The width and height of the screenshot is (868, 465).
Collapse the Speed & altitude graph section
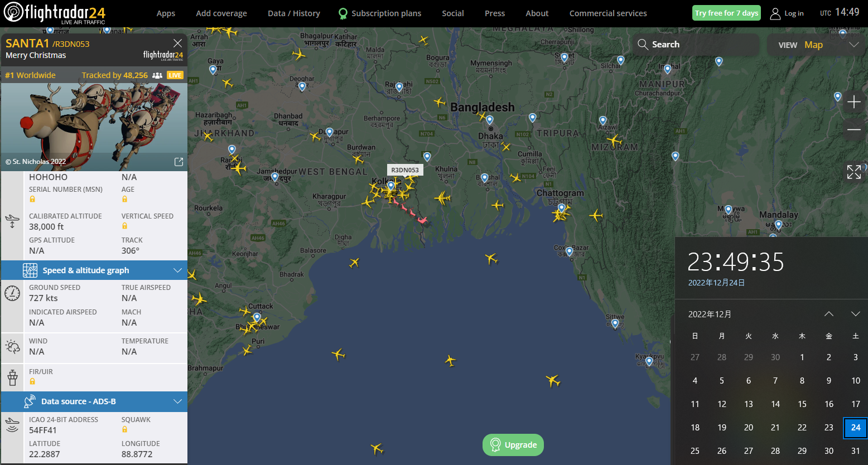(x=177, y=270)
